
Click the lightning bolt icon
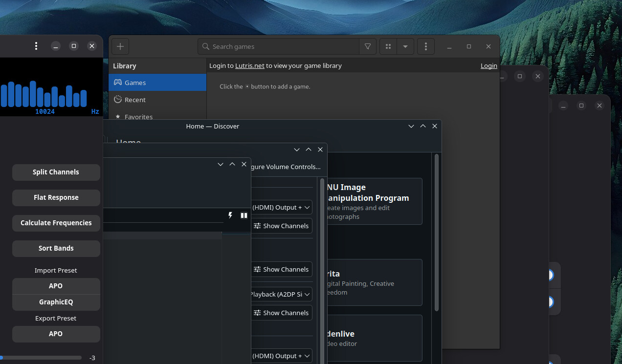pos(230,215)
